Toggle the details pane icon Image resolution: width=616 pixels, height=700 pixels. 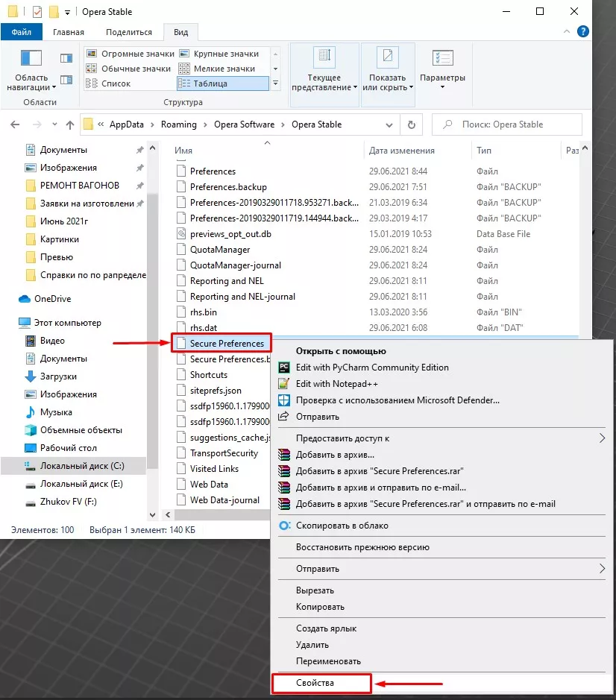click(x=66, y=80)
